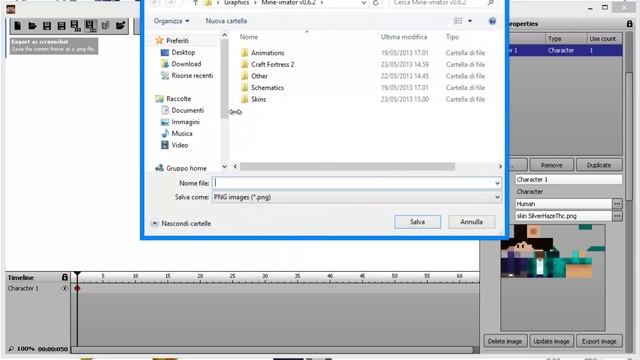The image size is (640, 360).
Task: Click the timeline zoom magnifier icon
Action: [x=11, y=349]
